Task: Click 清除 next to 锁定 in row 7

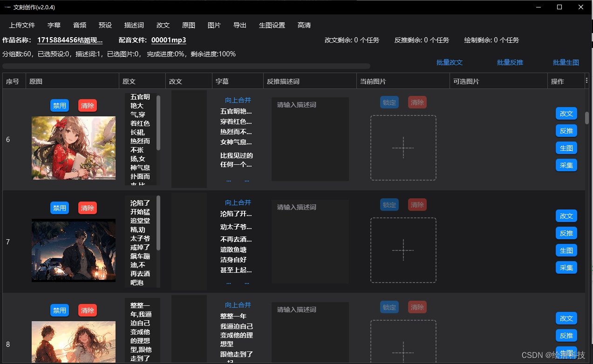Action: 417,205
